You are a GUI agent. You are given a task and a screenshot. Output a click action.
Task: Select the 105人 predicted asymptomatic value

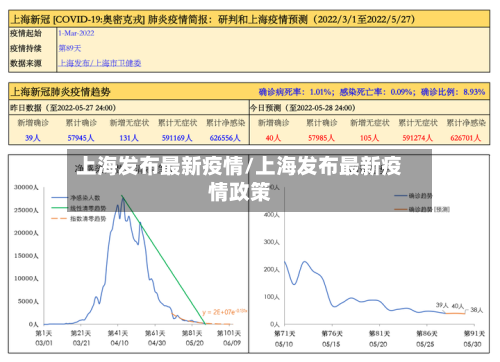tap(369, 138)
